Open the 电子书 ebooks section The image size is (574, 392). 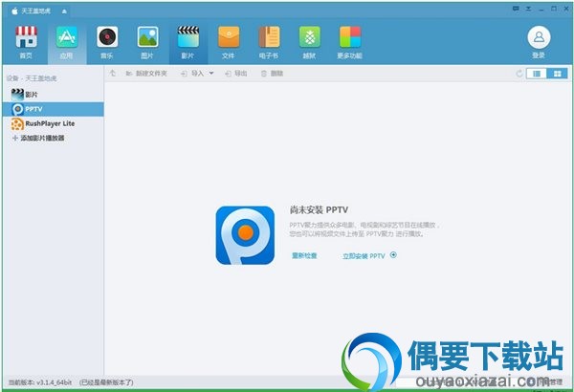[269, 42]
